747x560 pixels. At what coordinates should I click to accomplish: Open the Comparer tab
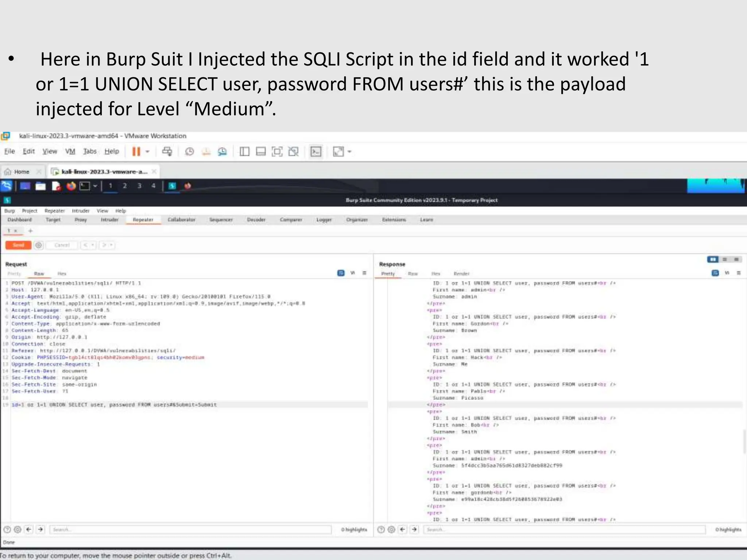point(291,220)
